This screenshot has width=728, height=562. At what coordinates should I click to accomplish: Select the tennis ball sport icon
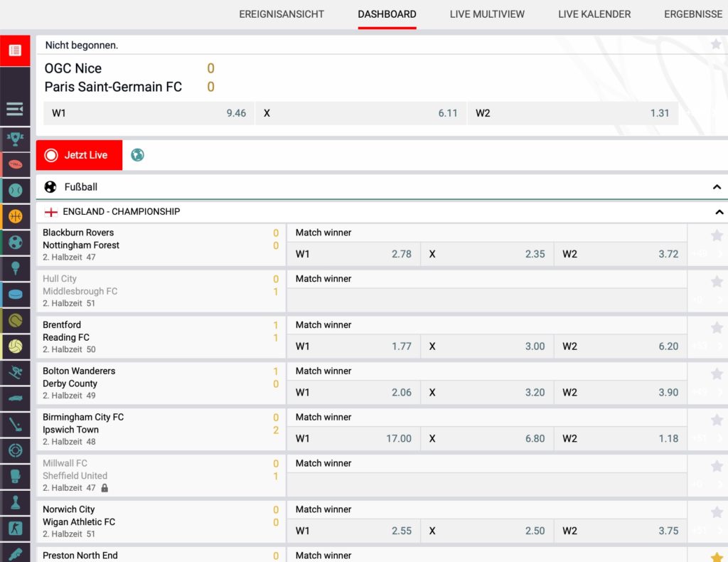pyautogui.click(x=15, y=320)
